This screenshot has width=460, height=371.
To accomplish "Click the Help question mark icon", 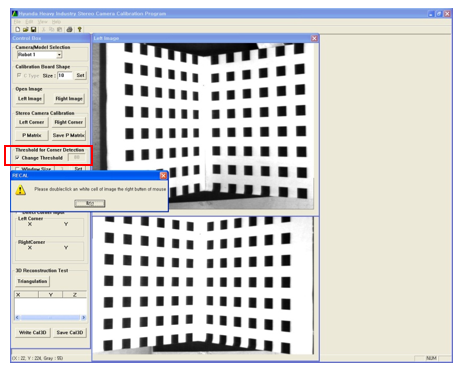I will tap(79, 30).
